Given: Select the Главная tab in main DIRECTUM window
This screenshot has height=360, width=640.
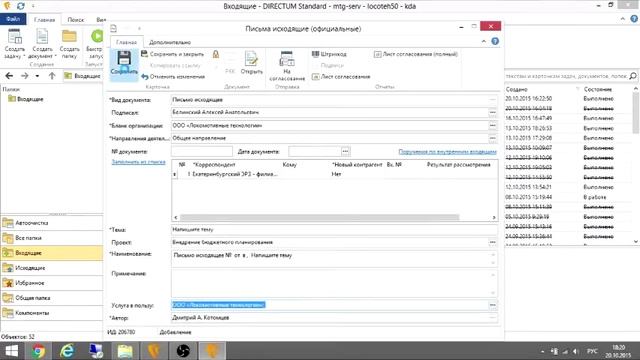Looking at the screenshot, I should click(44, 20).
